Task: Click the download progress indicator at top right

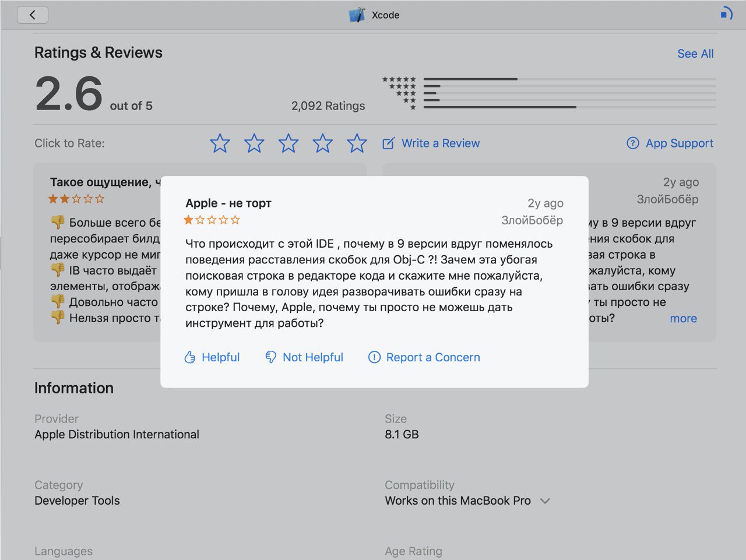Action: point(726,14)
